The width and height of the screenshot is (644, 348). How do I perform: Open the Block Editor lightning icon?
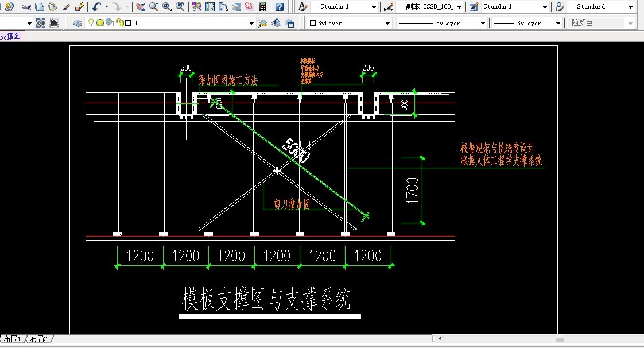(x=79, y=7)
